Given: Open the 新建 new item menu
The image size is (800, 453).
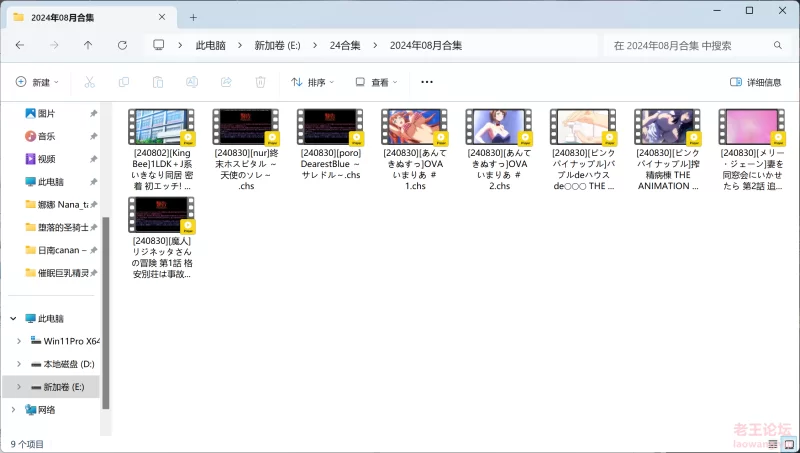Looking at the screenshot, I should tap(38, 82).
